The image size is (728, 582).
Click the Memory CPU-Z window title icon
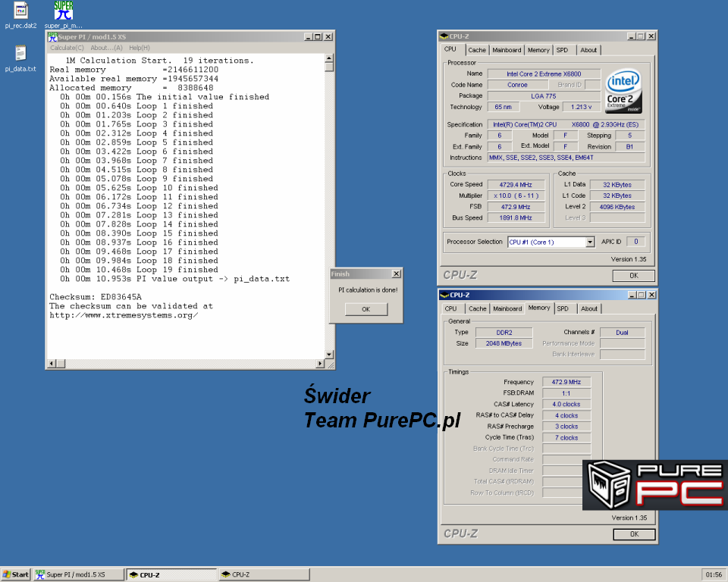tap(444, 295)
